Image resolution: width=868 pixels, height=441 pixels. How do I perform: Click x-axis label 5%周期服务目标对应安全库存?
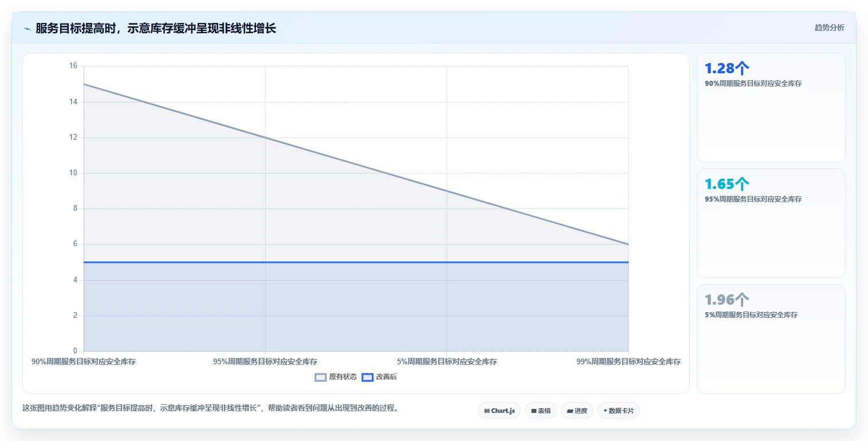pyautogui.click(x=447, y=362)
